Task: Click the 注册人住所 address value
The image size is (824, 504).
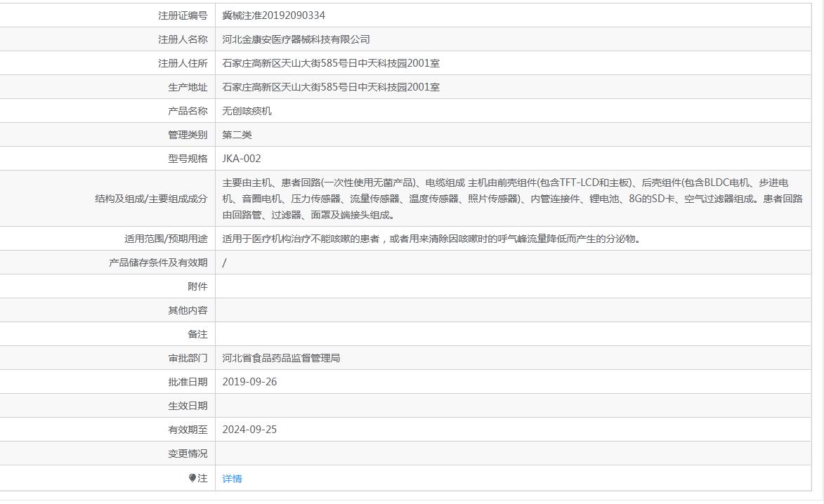Action: click(x=331, y=63)
